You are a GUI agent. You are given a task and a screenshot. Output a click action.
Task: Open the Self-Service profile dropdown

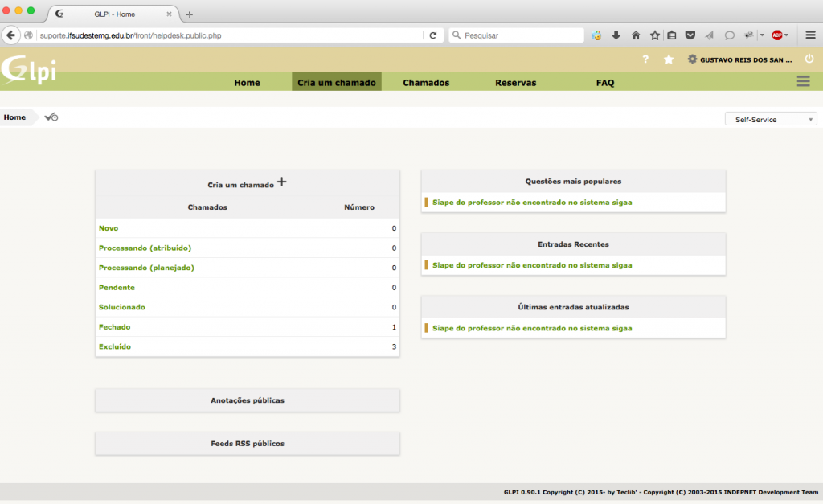[771, 119]
